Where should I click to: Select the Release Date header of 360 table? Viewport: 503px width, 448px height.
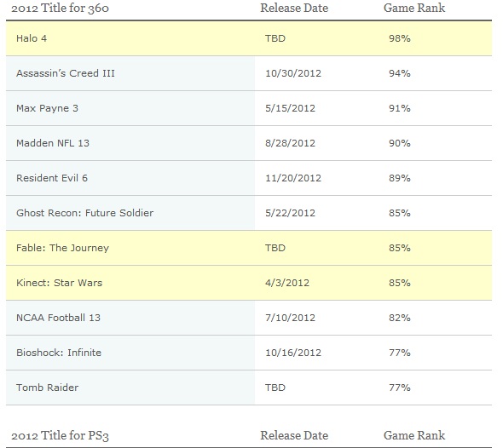point(294,8)
